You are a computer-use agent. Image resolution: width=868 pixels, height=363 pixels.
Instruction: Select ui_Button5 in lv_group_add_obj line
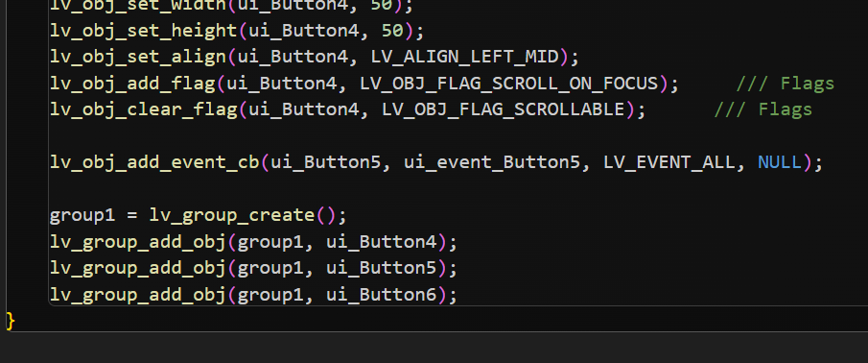click(382, 268)
